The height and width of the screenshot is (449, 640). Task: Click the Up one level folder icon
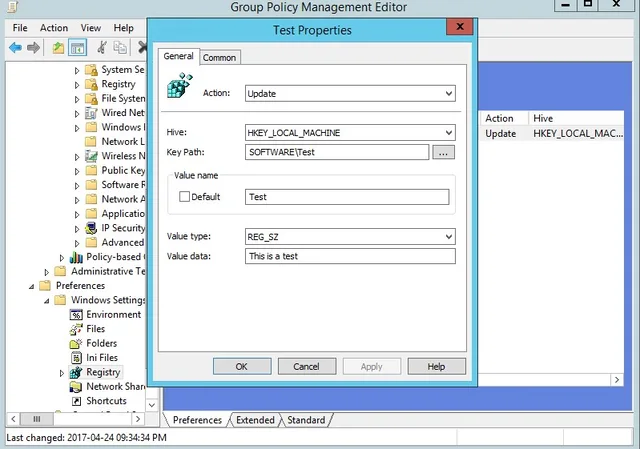[x=58, y=48]
